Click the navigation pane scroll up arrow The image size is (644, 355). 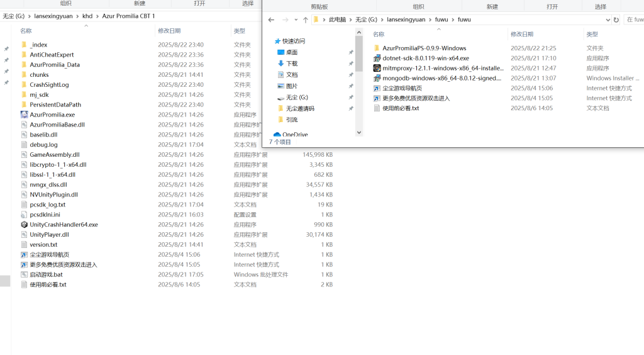click(359, 32)
